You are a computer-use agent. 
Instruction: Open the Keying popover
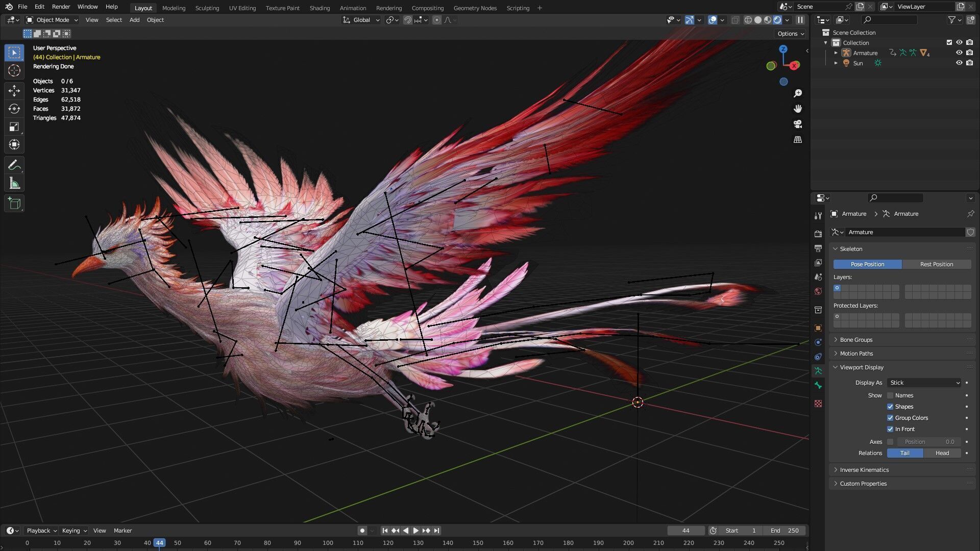point(75,531)
